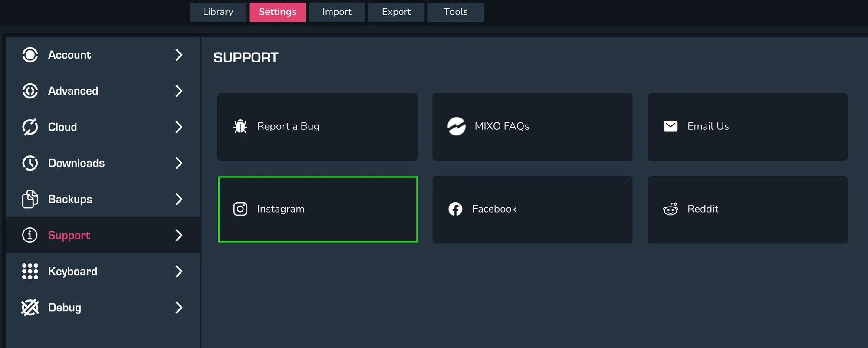Click the Backups documents icon
The image size is (868, 348).
[x=30, y=199]
